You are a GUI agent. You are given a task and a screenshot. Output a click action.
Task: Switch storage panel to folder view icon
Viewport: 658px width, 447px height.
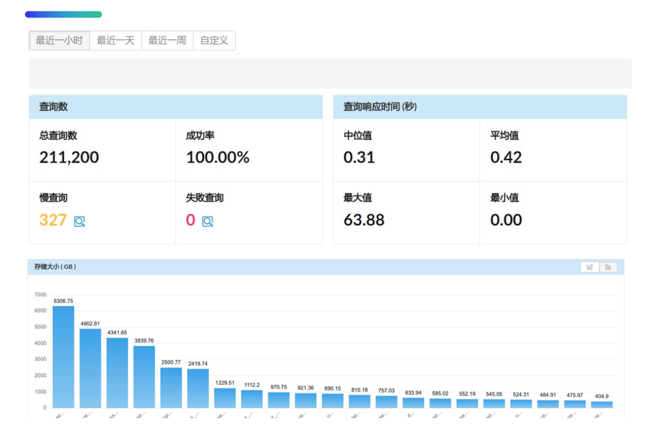[x=608, y=267]
